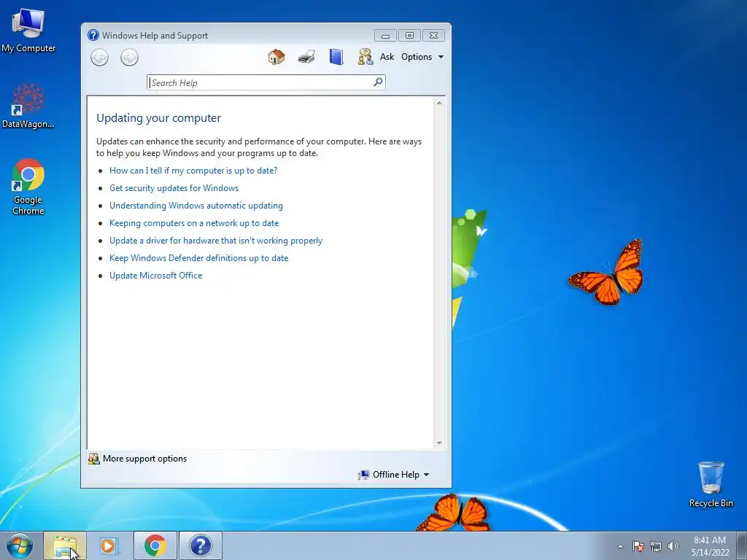Screen dimensions: 747x560
Task: Print the help topic using printer icon
Action: point(306,57)
